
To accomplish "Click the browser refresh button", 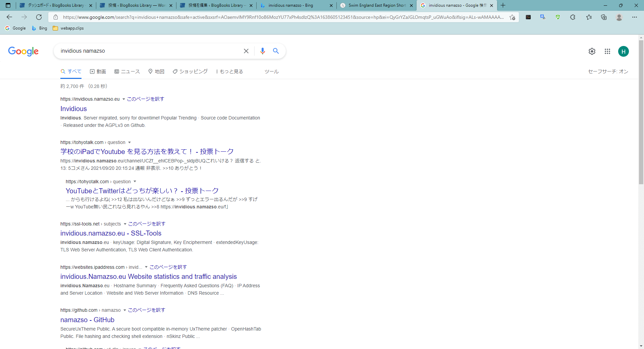I will [39, 17].
